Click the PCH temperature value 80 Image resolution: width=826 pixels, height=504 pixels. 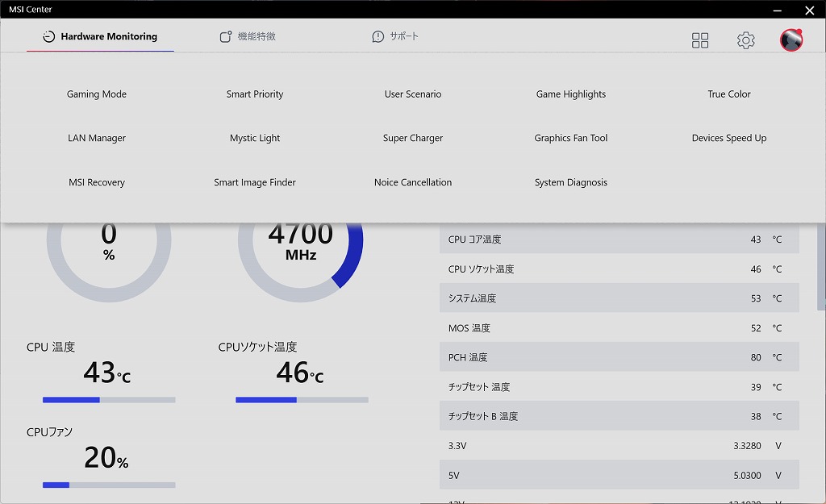pos(756,357)
